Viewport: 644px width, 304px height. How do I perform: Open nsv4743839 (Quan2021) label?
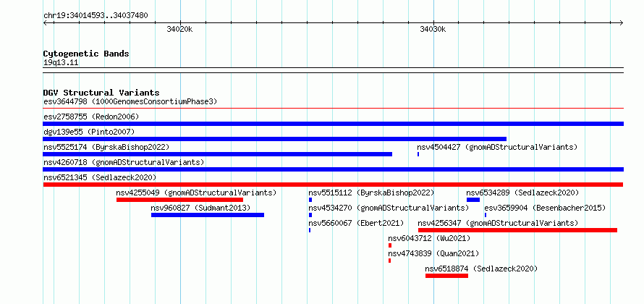pos(433,253)
